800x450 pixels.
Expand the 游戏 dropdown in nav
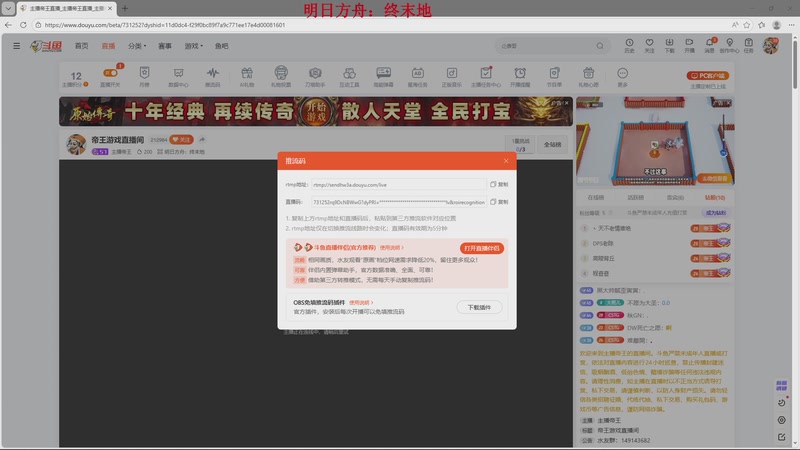click(x=193, y=46)
